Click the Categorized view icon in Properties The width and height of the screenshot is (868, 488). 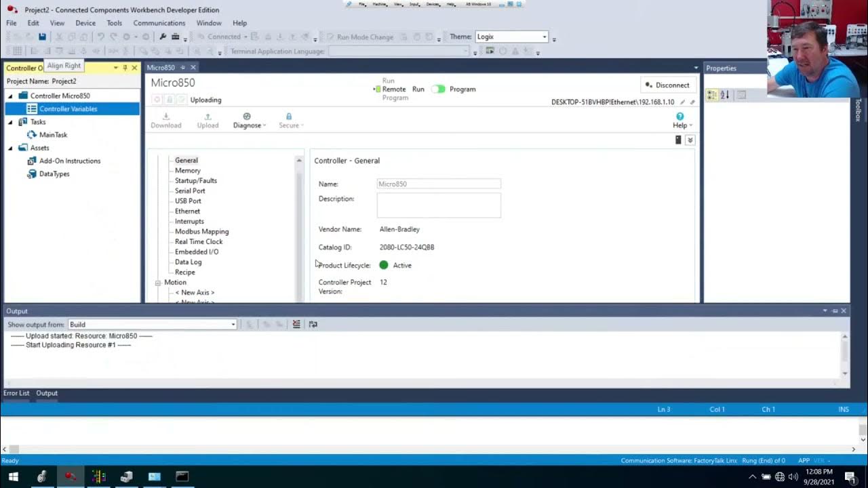pos(712,95)
